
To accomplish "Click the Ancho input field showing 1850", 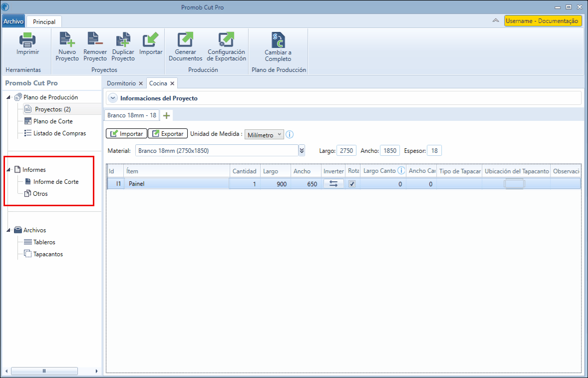I will 390,151.
